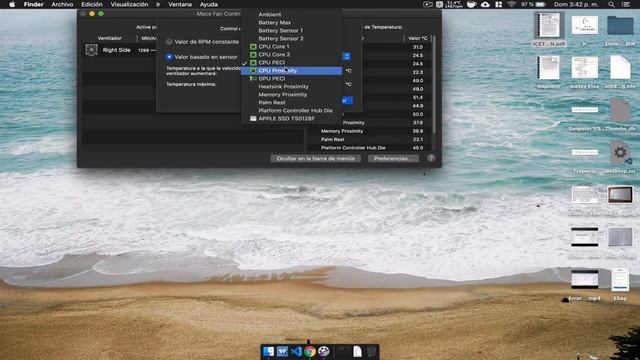The height and width of the screenshot is (360, 640).
Task: Select Platform Controller Hub Die table row
Action: [369, 148]
